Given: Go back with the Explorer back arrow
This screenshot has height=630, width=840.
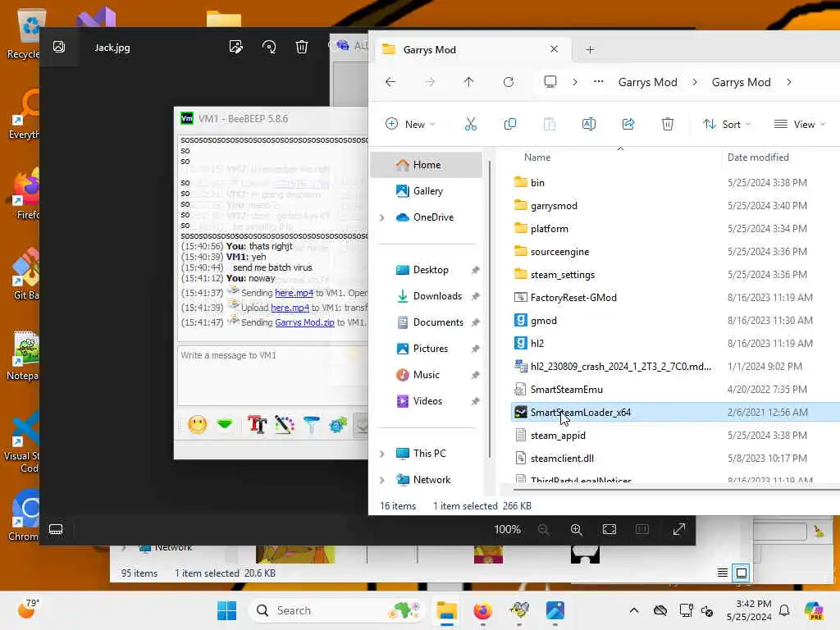Looking at the screenshot, I should tap(390, 82).
